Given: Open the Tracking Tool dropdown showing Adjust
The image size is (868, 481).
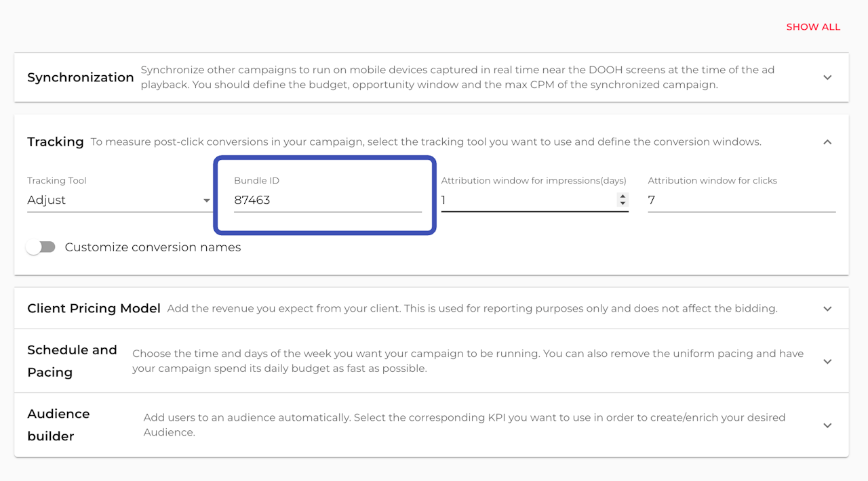Looking at the screenshot, I should (x=115, y=200).
